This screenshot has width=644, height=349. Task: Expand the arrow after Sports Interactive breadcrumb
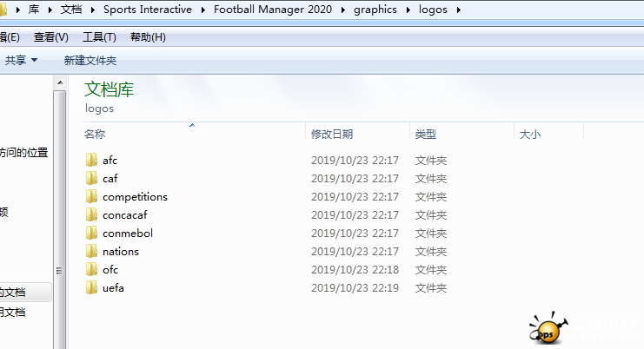202,10
